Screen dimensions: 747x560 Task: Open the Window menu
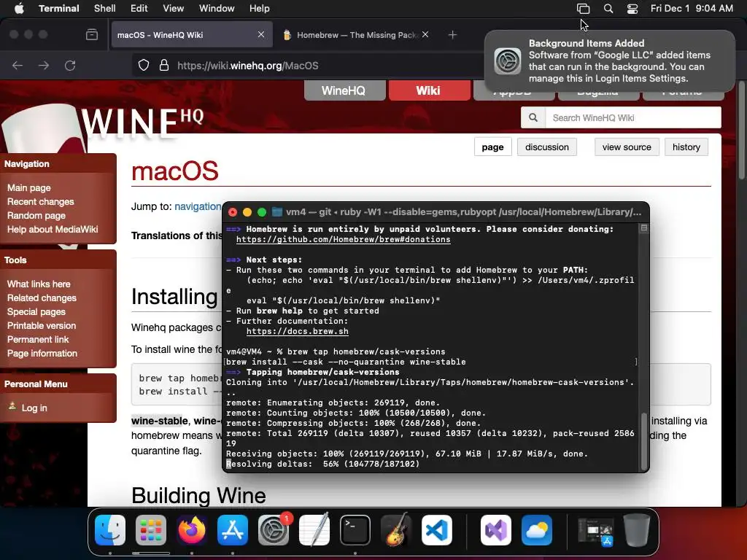tap(216, 8)
